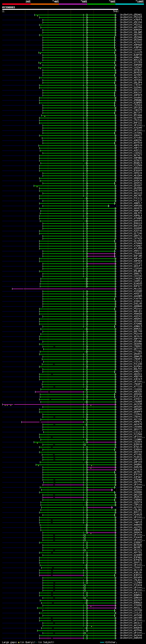This screenshot has height=644, width=146.
Task: Select hit label UniRef100_A9NKL5
Action: tap(131, 326)
